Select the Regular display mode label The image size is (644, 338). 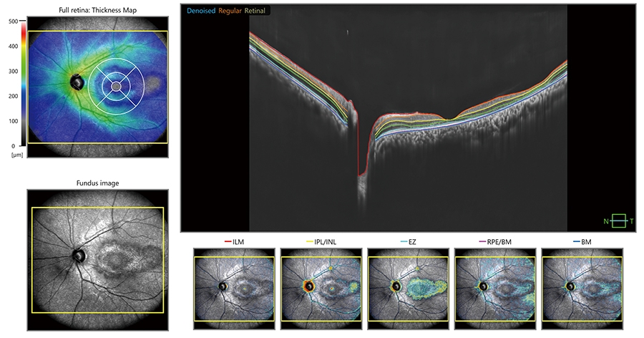tap(230, 11)
